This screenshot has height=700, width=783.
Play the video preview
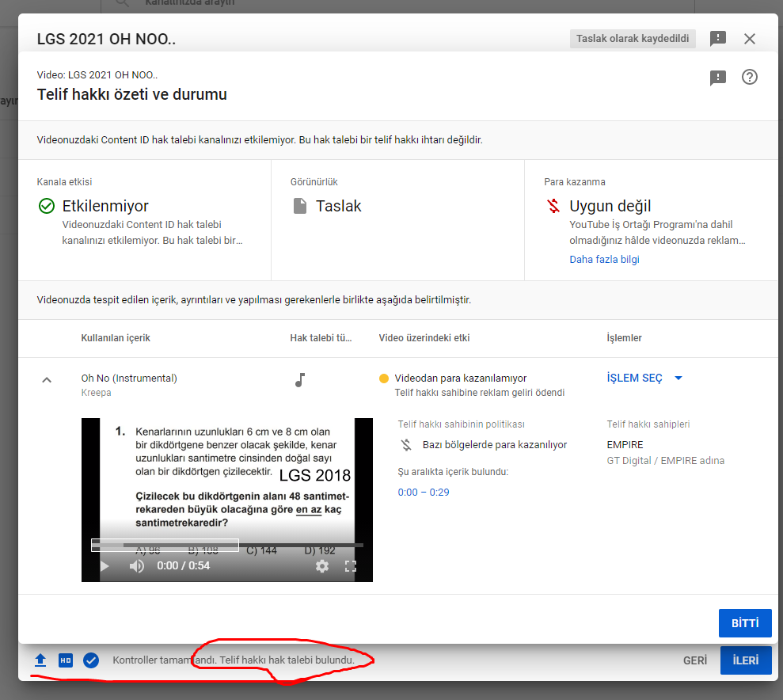pos(105,565)
